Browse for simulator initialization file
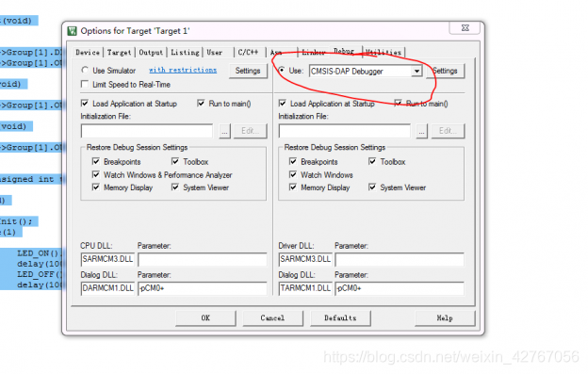The width and height of the screenshot is (588, 374). coord(224,131)
